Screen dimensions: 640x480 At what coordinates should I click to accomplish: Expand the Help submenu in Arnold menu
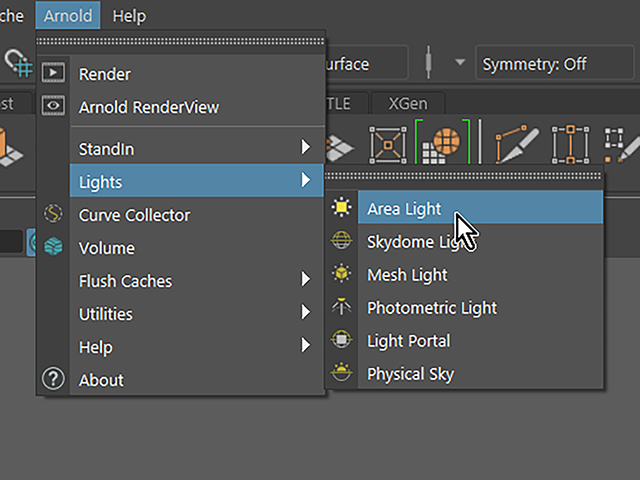[x=197, y=347]
